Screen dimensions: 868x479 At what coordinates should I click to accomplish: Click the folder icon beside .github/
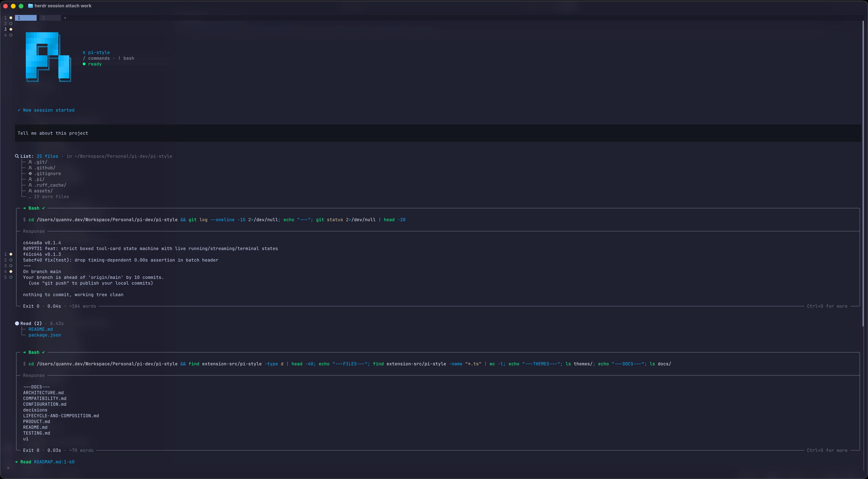tap(30, 168)
